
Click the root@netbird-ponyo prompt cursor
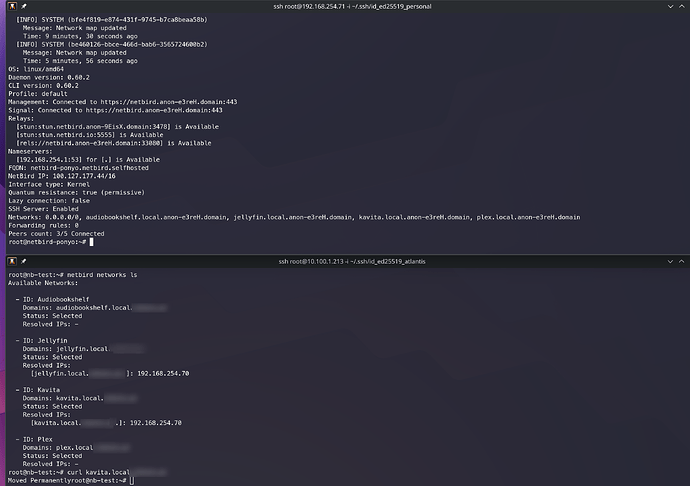tap(90, 242)
